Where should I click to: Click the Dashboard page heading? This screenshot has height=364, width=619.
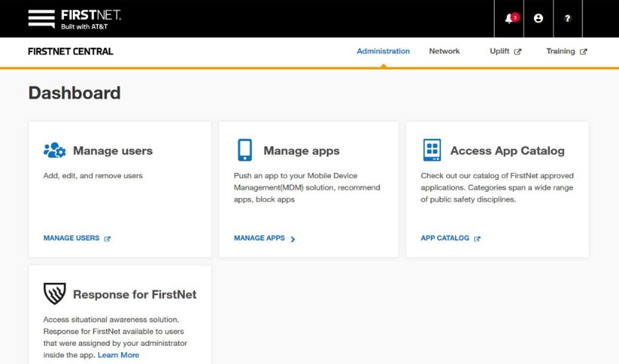pos(74,93)
